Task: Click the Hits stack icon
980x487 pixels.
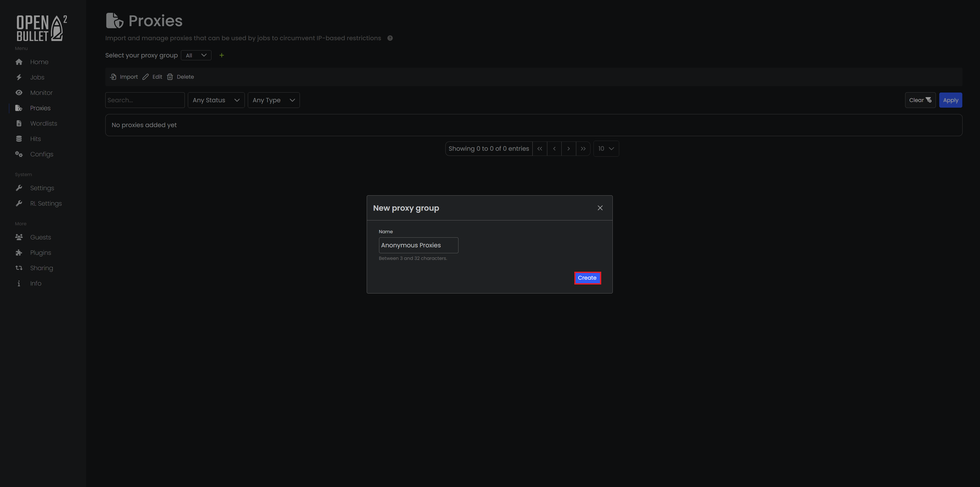Action: (19, 138)
